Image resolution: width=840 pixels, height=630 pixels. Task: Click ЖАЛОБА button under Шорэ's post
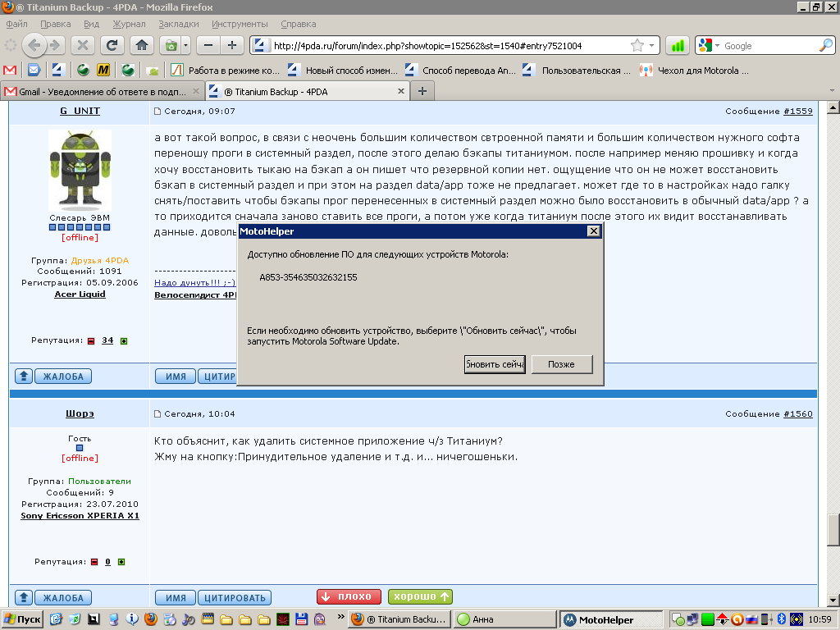click(63, 598)
